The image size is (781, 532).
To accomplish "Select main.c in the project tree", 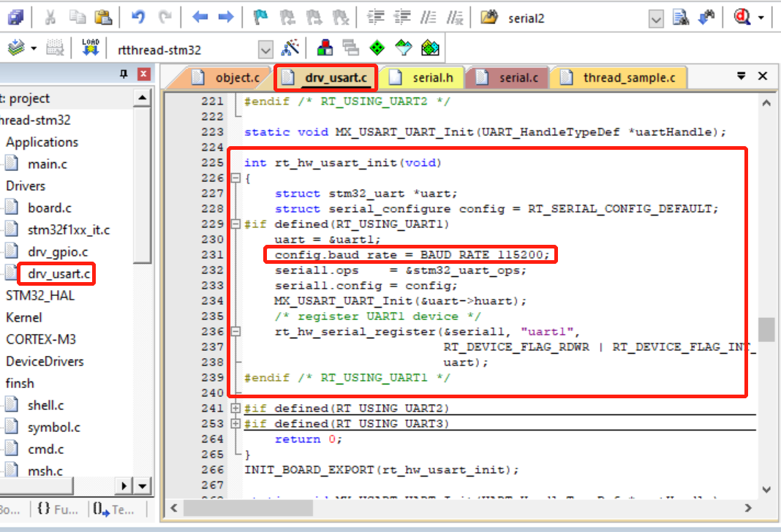I will tap(48, 164).
